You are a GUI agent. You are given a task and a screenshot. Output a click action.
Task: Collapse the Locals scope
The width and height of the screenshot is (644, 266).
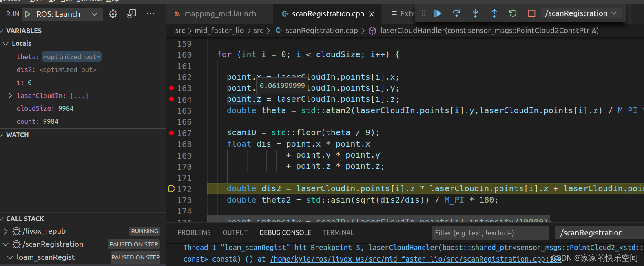coord(6,43)
